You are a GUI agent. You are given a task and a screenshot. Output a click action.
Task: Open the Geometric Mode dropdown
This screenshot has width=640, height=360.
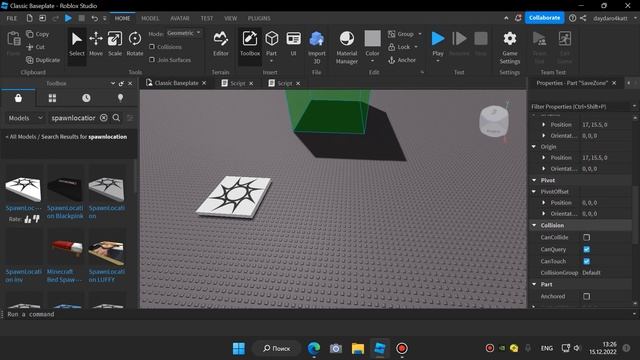184,33
